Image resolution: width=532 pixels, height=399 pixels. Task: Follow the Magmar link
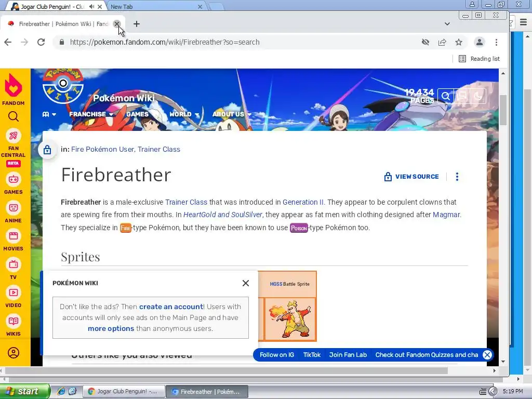pyautogui.click(x=446, y=215)
